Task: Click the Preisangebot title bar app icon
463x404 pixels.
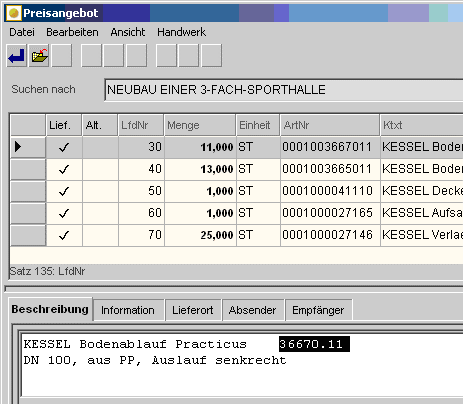Action: coord(14,13)
